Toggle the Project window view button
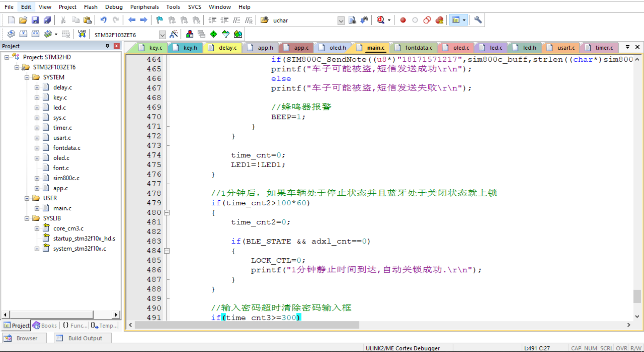The image size is (644, 352). [x=455, y=20]
